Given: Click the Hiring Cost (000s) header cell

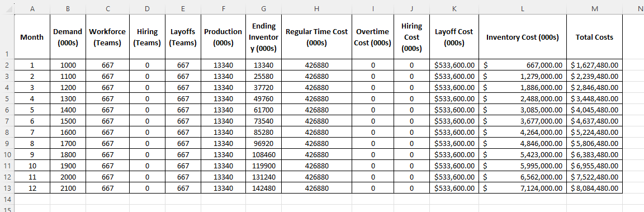Looking at the screenshot, I should (411, 37).
